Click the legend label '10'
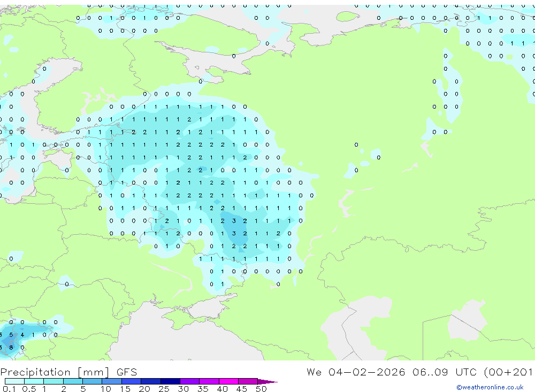 pyautogui.click(x=105, y=389)
